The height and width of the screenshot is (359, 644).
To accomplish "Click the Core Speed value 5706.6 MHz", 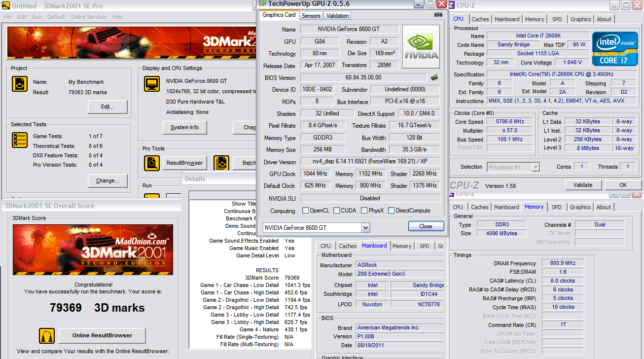I will tap(510, 122).
